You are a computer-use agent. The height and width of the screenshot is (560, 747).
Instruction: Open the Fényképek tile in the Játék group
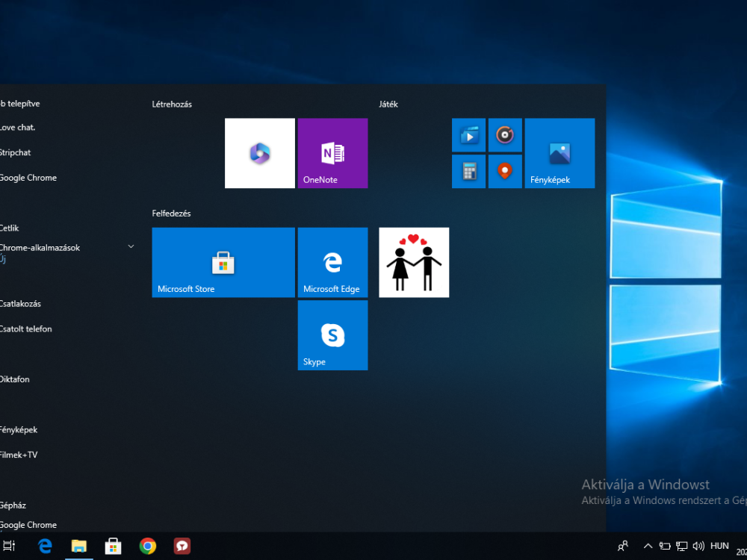(560, 153)
